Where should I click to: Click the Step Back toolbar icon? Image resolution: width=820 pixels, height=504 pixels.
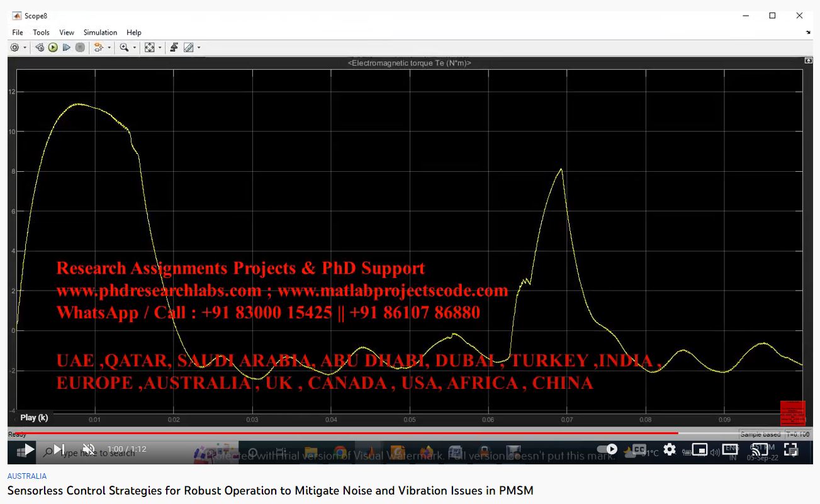click(x=40, y=47)
